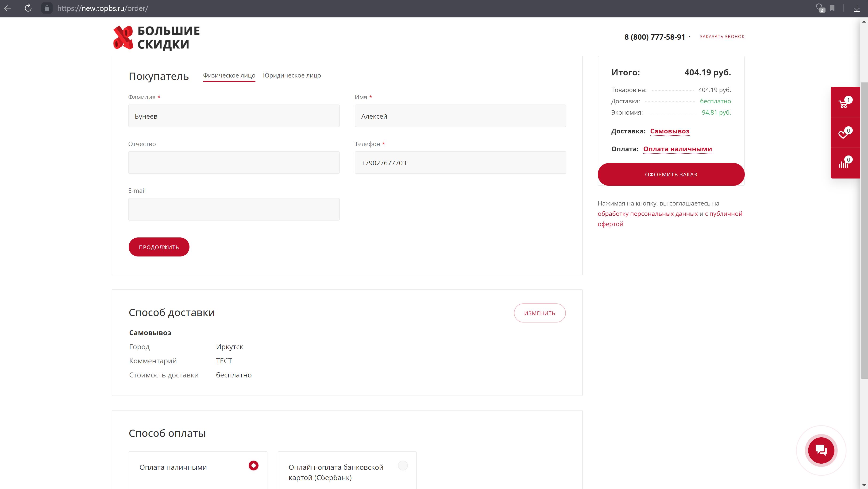
Task: Expand the phone number dropdown arrow
Action: 689,37
